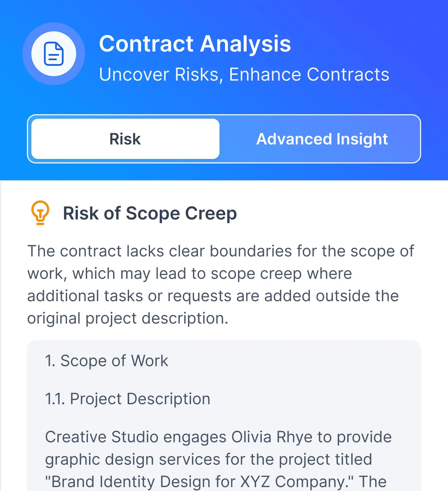The height and width of the screenshot is (491, 448).
Task: Click the 'graphic design services' clause line
Action: 209,460
